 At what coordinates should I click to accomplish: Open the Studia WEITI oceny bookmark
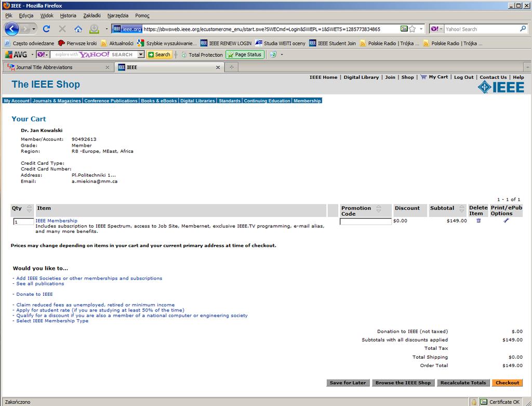pyautogui.click(x=280, y=43)
